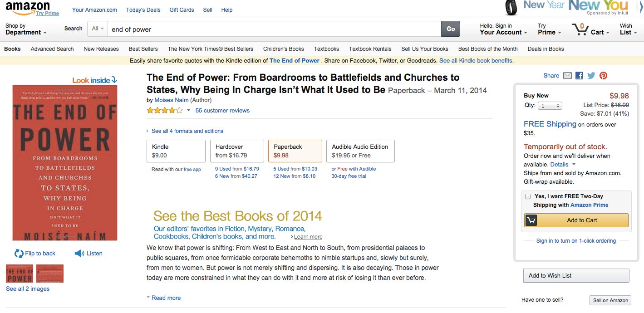Click the search field containing end of power
This screenshot has width=644, height=313.
[x=275, y=29]
